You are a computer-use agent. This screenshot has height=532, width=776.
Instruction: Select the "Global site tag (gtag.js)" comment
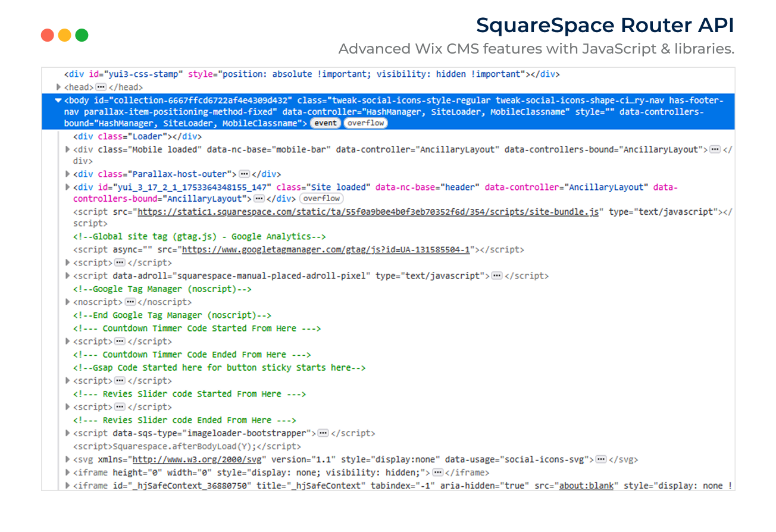[x=199, y=236]
